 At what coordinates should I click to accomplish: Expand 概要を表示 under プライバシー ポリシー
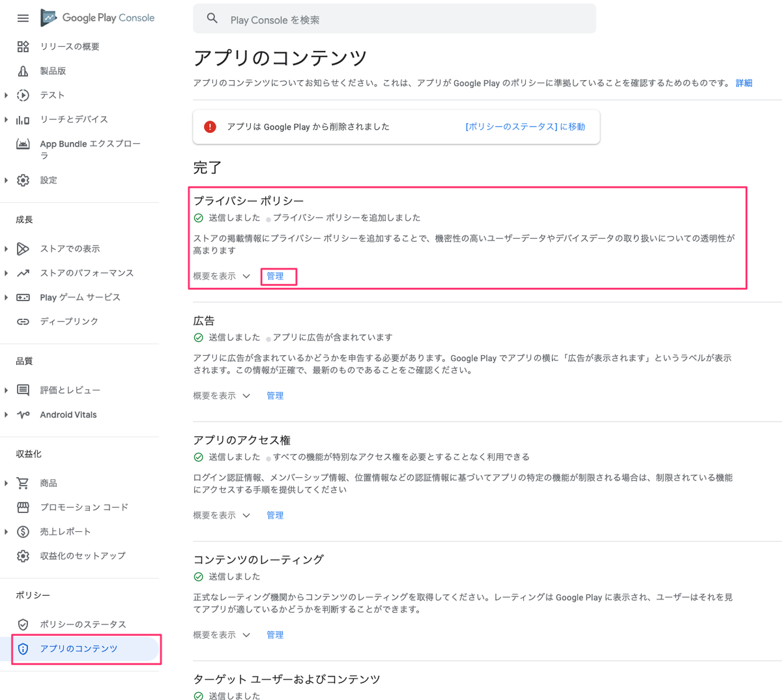click(222, 276)
